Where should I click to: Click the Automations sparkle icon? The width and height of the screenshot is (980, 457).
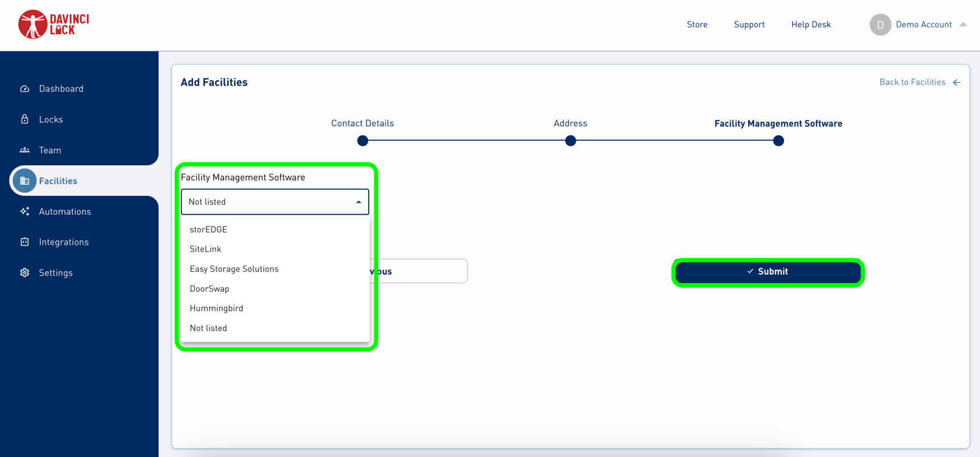24,211
